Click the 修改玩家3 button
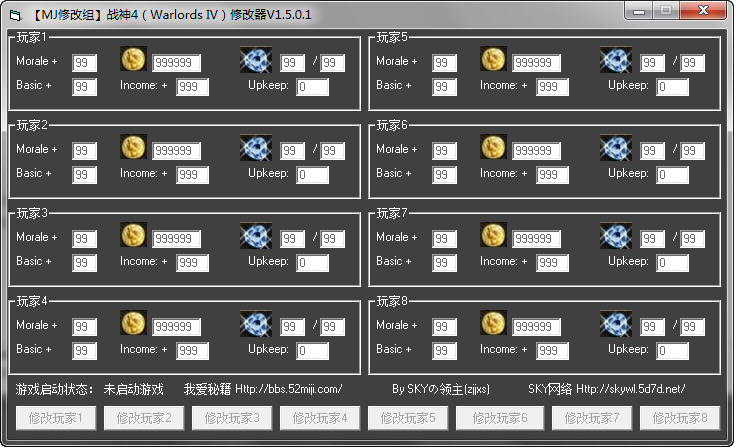 pos(232,418)
